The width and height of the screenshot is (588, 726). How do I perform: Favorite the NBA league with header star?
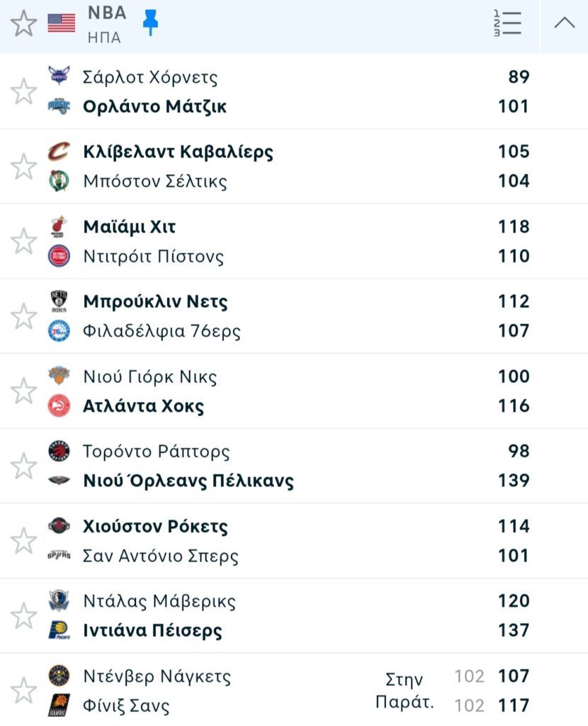point(23,24)
